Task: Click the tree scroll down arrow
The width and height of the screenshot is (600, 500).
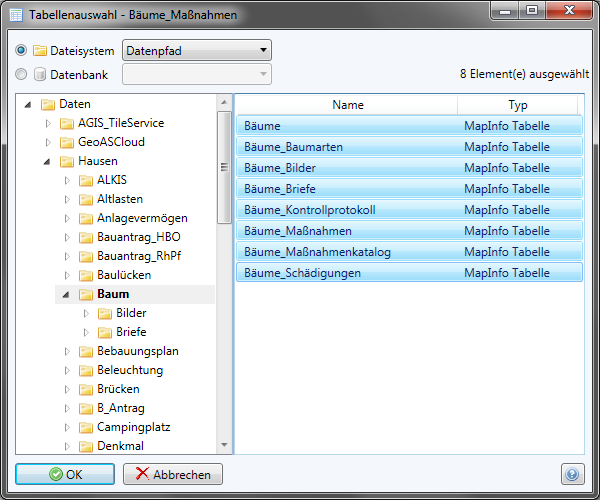Action: coord(224,445)
